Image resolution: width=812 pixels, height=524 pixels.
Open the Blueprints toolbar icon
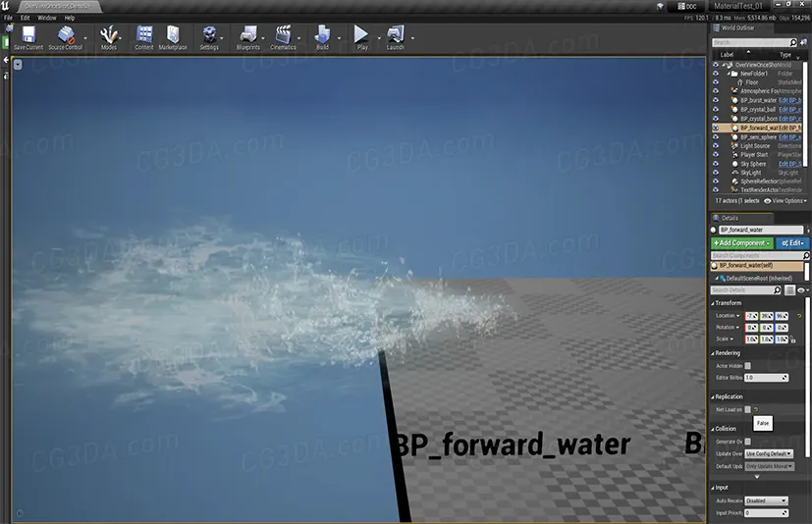point(248,35)
